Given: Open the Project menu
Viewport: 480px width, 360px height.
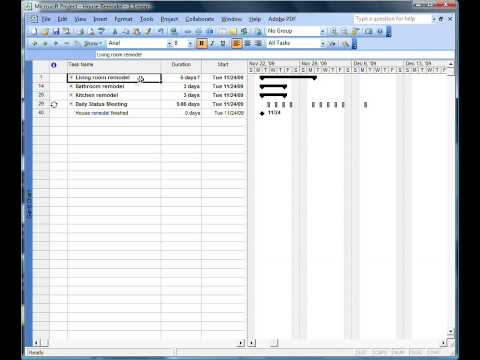Looking at the screenshot, I should tap(169, 19).
